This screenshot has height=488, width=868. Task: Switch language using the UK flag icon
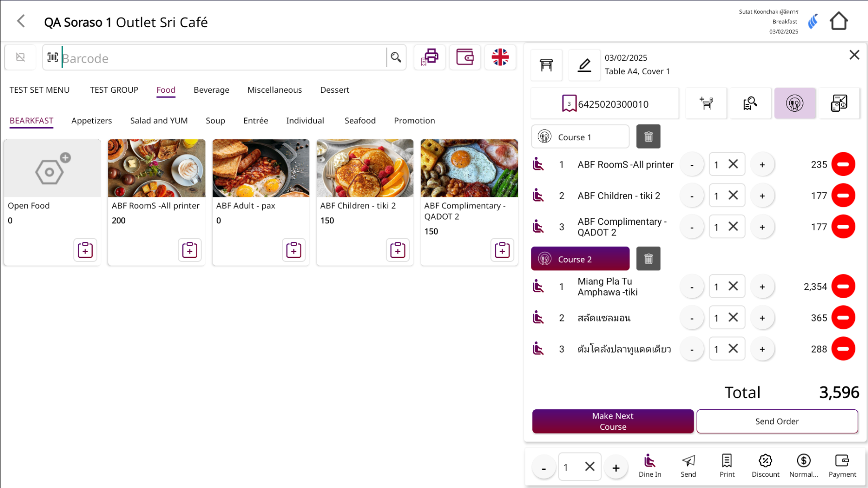[x=500, y=57]
